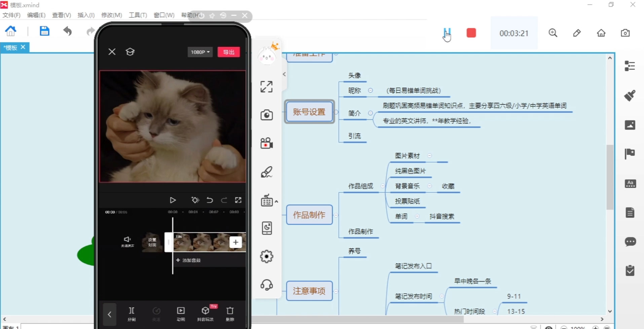
Task: Tap 添加音频 to add audio track
Action: tap(188, 260)
